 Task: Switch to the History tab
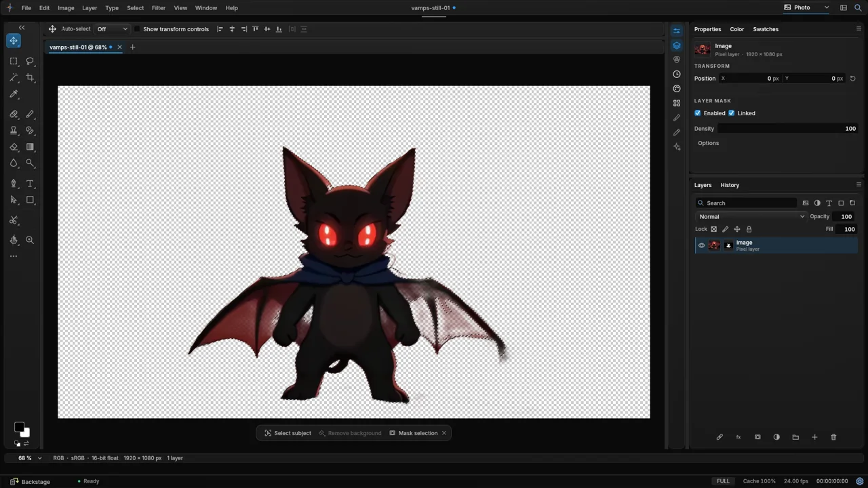(x=730, y=185)
